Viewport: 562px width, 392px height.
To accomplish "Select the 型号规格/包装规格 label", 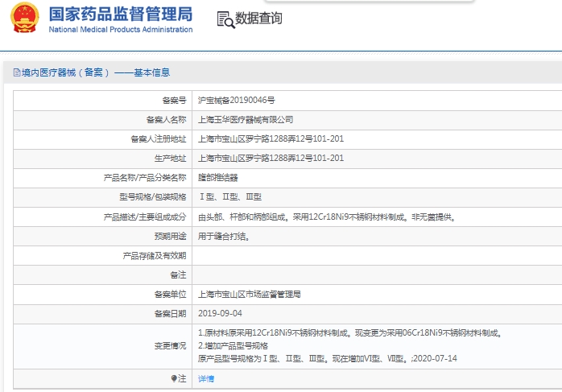I will pos(153,197).
